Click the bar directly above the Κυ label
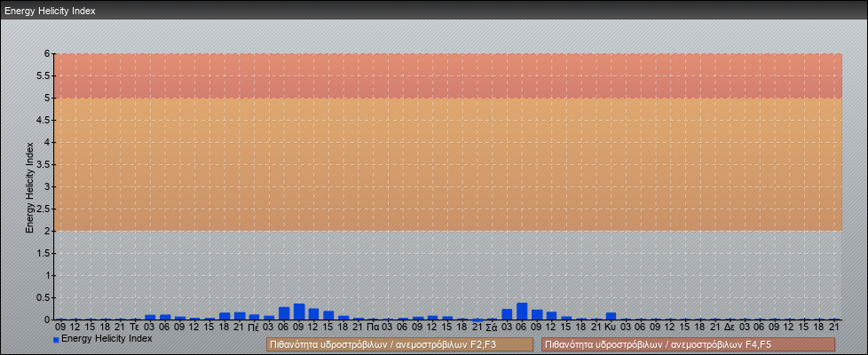Screen dimensions: 868x355 coord(611,316)
